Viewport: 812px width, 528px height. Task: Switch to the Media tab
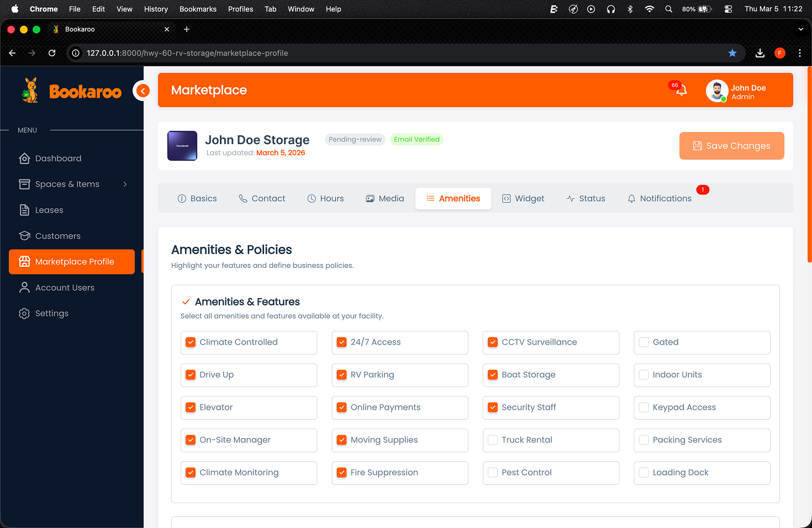tap(385, 198)
